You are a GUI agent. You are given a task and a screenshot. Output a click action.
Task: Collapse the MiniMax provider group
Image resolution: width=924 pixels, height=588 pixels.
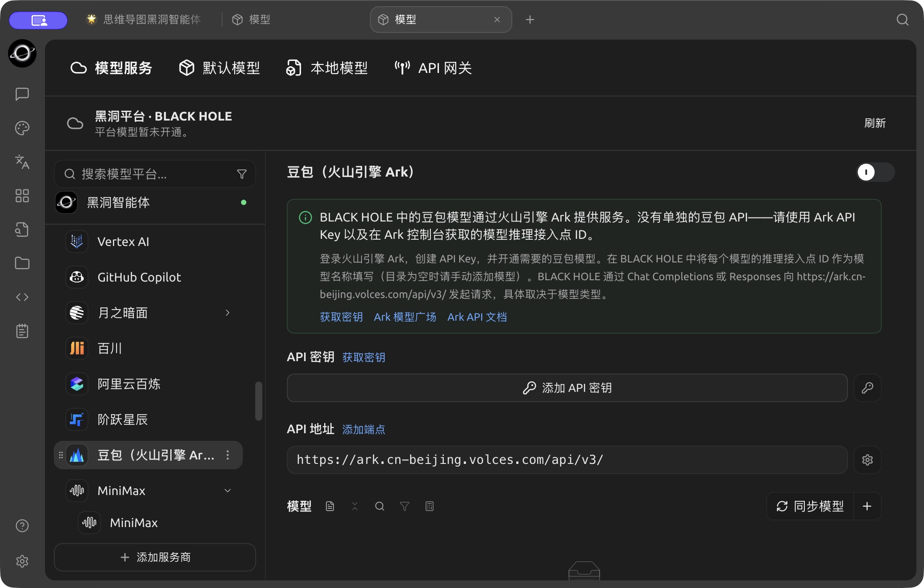point(228,491)
